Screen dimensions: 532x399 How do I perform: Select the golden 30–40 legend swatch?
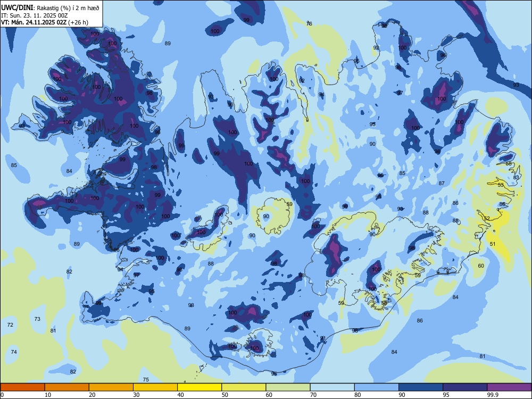[x=155, y=387]
